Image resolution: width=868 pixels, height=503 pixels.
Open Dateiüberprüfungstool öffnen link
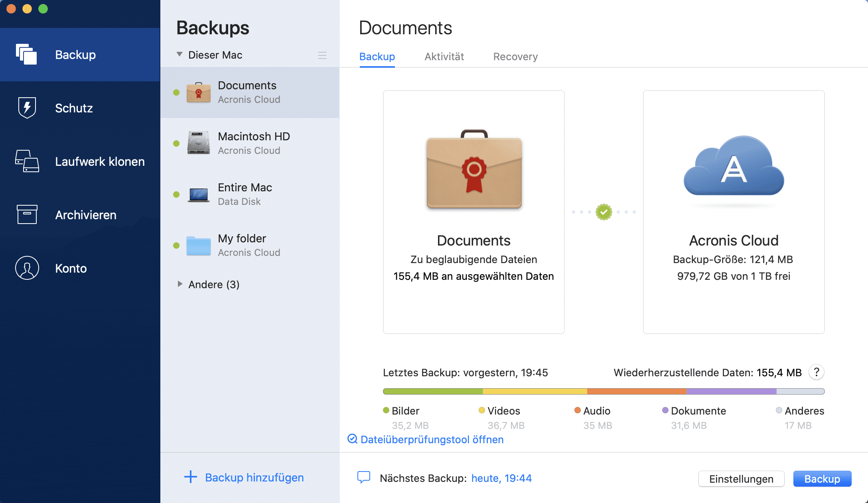point(432,439)
